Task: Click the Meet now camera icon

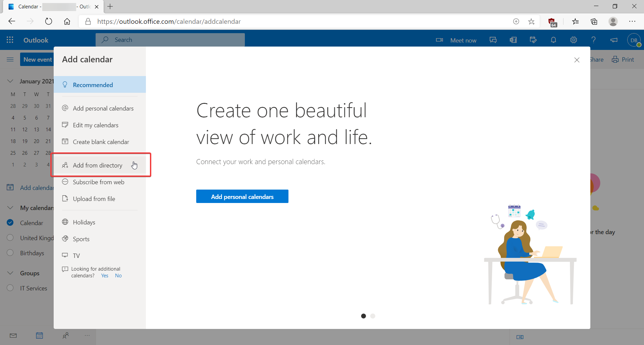Action: pos(439,40)
